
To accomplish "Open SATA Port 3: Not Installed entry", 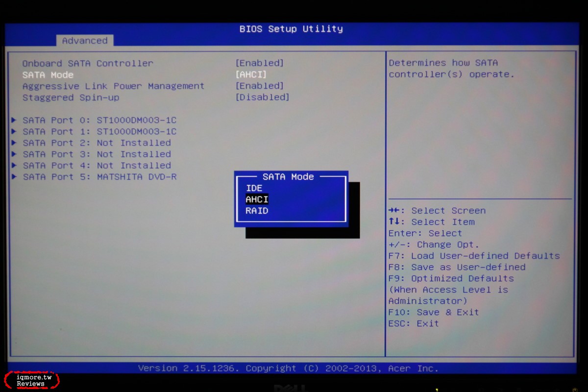I will point(97,154).
